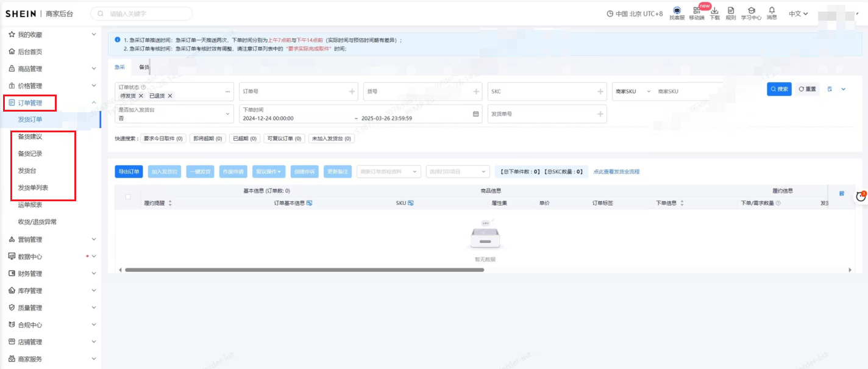The image size is (868, 369).
Task: Click the 重置 reset button
Action: (807, 89)
